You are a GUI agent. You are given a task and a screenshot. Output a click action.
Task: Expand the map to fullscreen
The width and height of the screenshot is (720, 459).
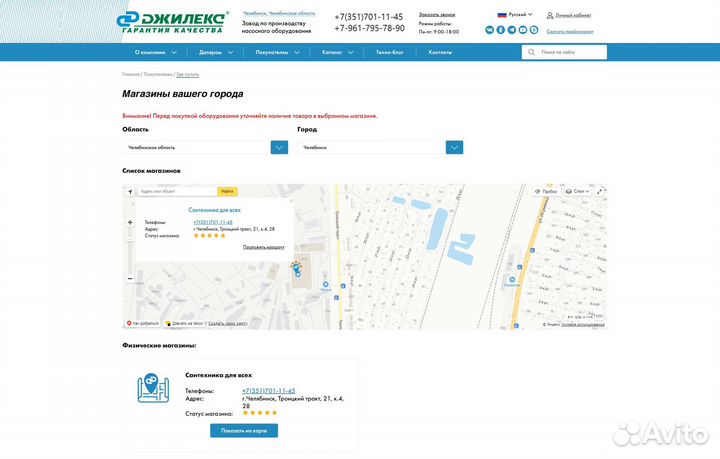tap(598, 191)
